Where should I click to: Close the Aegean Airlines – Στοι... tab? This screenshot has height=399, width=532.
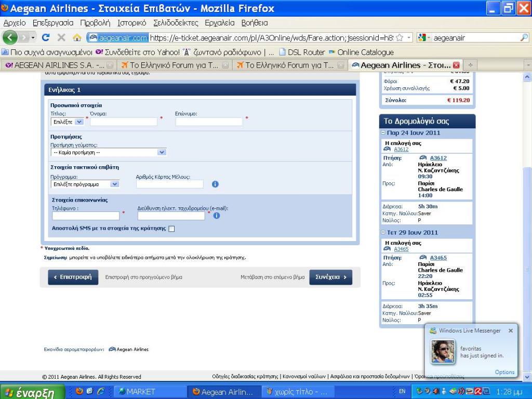[x=456, y=65]
